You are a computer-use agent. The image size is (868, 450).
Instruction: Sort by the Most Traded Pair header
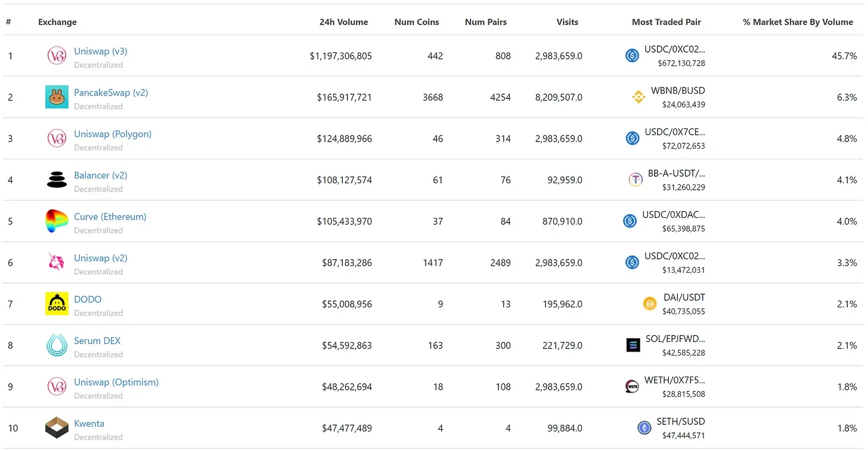[x=666, y=22]
